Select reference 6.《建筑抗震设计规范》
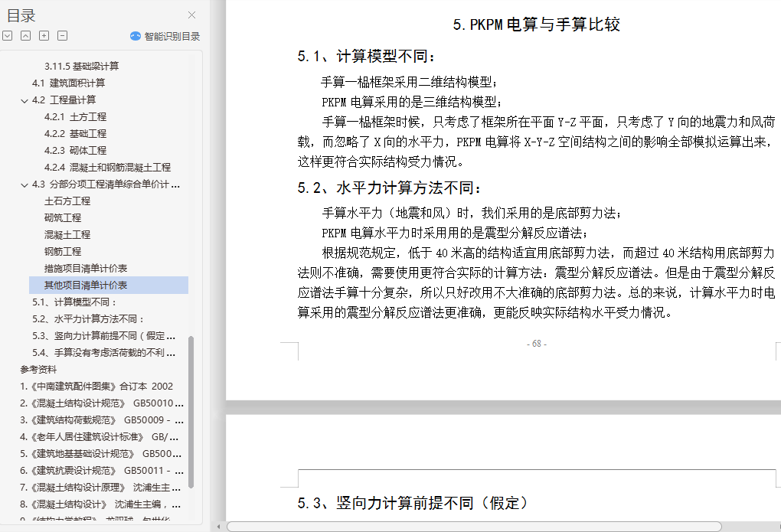This screenshot has height=532, width=781. click(102, 471)
